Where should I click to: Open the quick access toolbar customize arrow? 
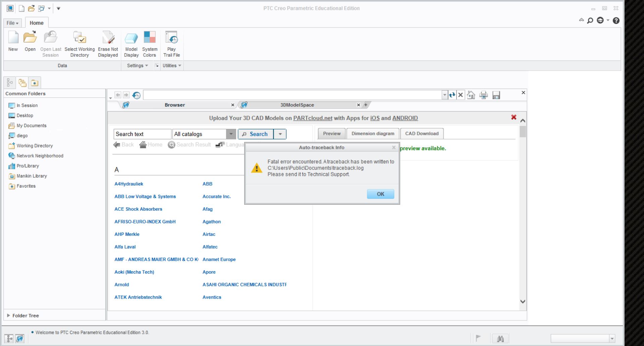pos(58,8)
